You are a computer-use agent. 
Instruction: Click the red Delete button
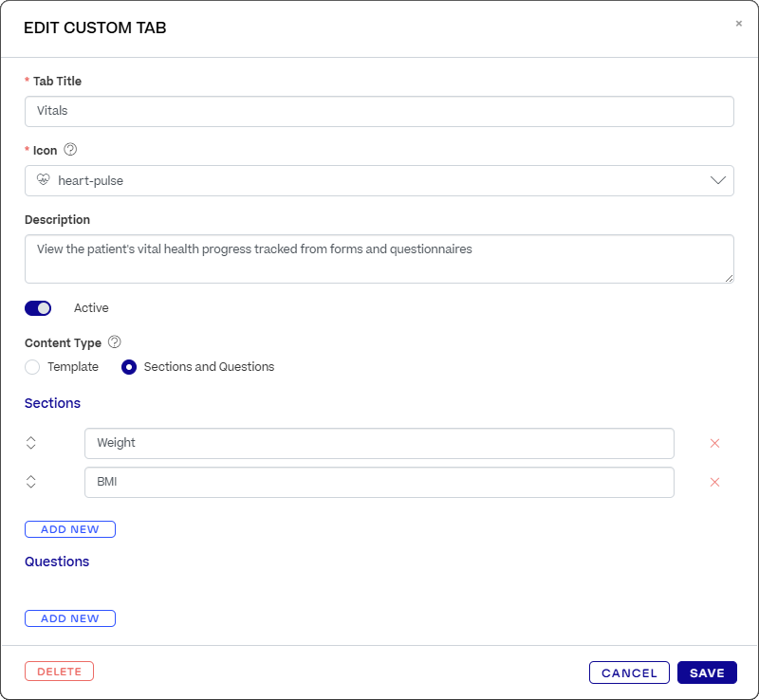pyautogui.click(x=59, y=672)
